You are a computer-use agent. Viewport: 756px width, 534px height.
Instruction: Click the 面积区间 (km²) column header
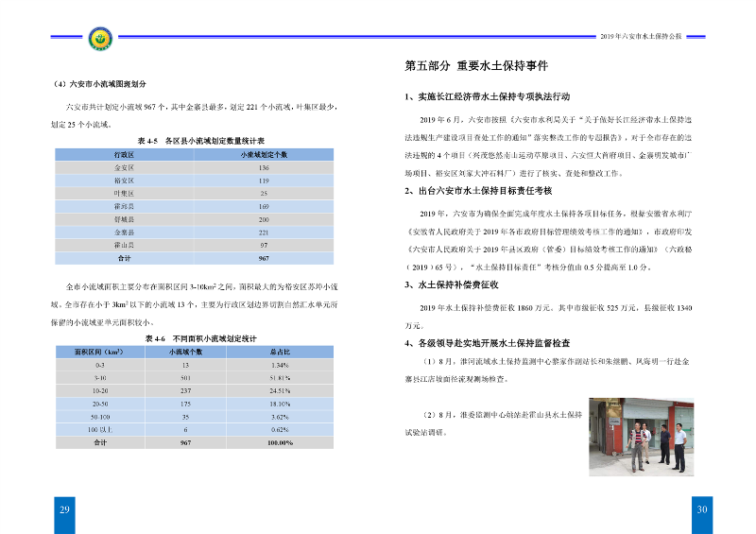[100, 351]
